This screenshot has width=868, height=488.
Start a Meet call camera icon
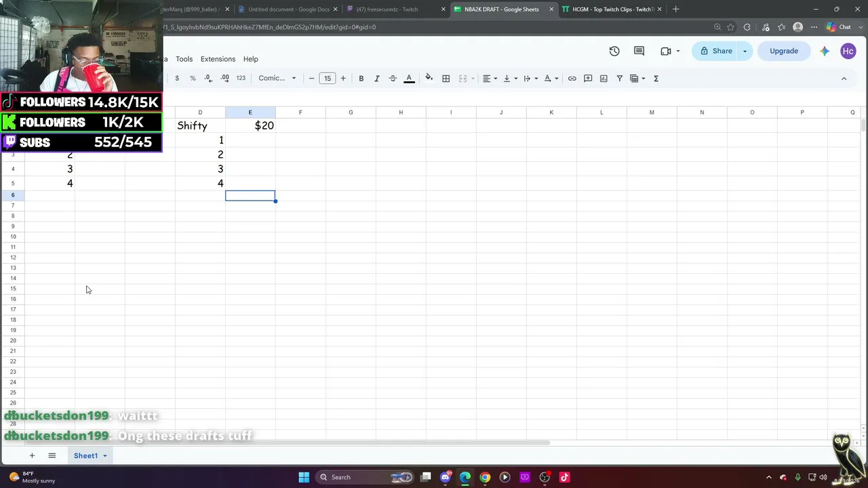(666, 51)
